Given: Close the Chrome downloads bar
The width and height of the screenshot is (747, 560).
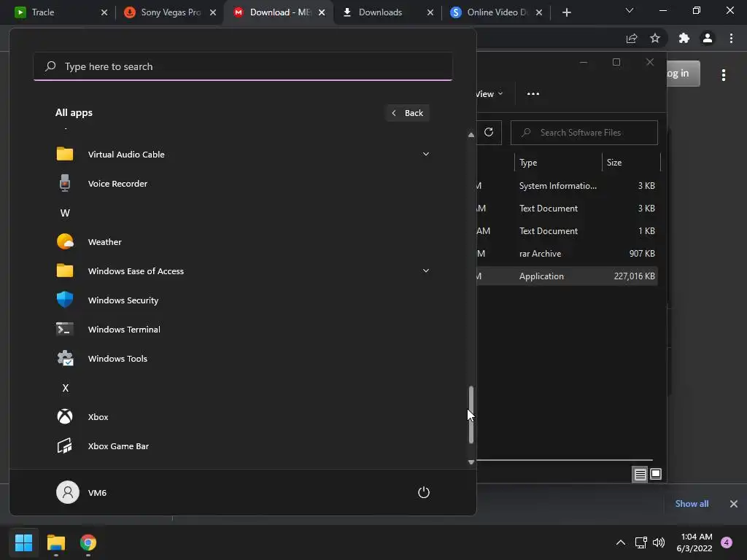Looking at the screenshot, I should (x=734, y=504).
